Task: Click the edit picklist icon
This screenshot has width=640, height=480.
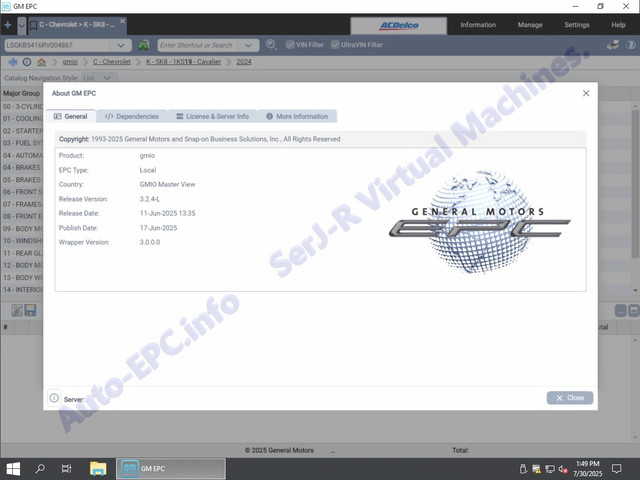Action: [x=17, y=311]
